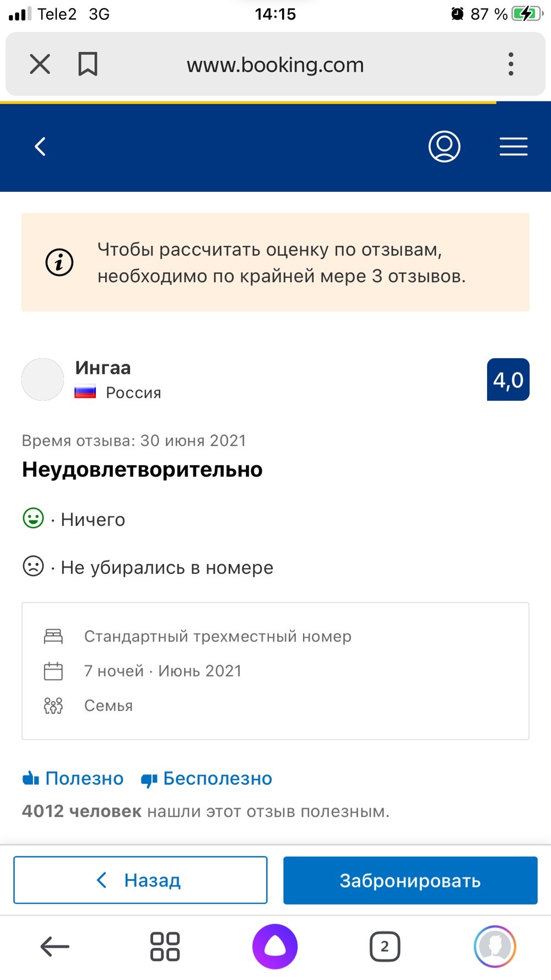
Task: Show the two open tabs counter
Action: [x=385, y=947]
